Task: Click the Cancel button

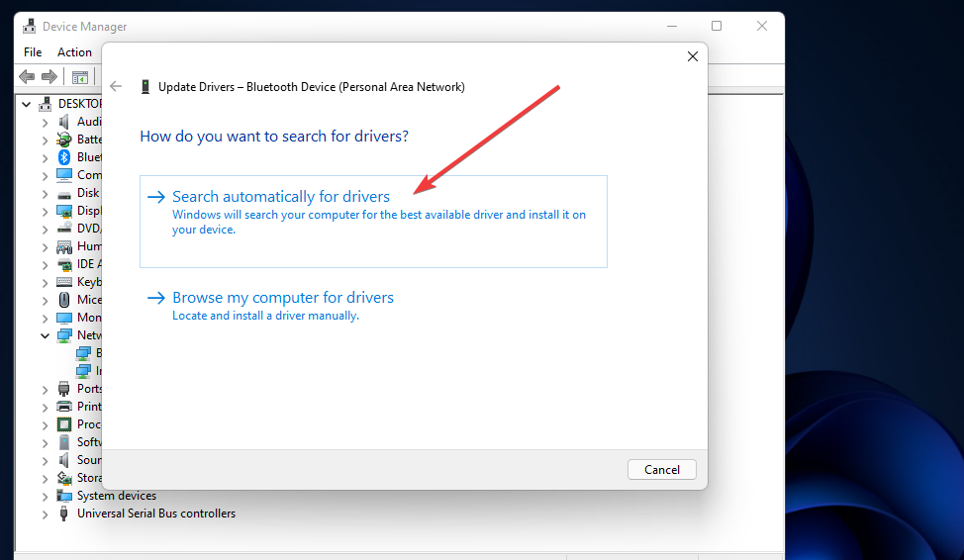Action: click(661, 470)
